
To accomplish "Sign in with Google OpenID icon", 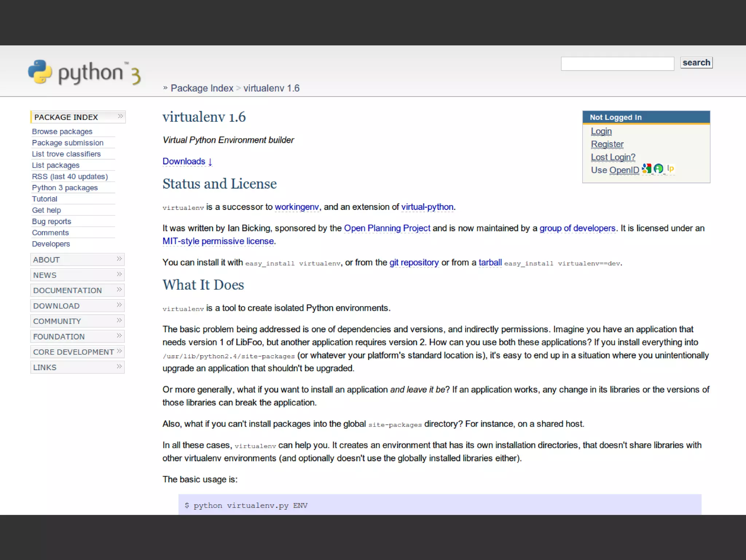I will click(647, 169).
